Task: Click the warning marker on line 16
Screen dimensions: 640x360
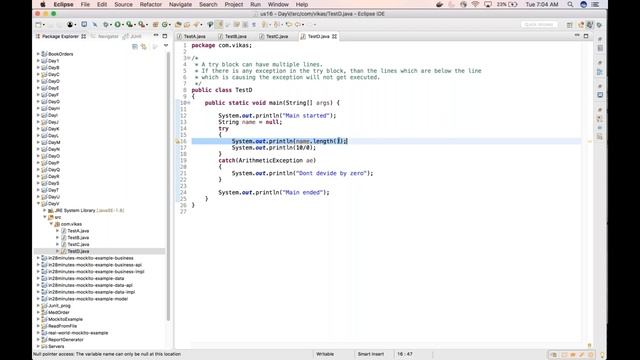Action: pyautogui.click(x=178, y=141)
